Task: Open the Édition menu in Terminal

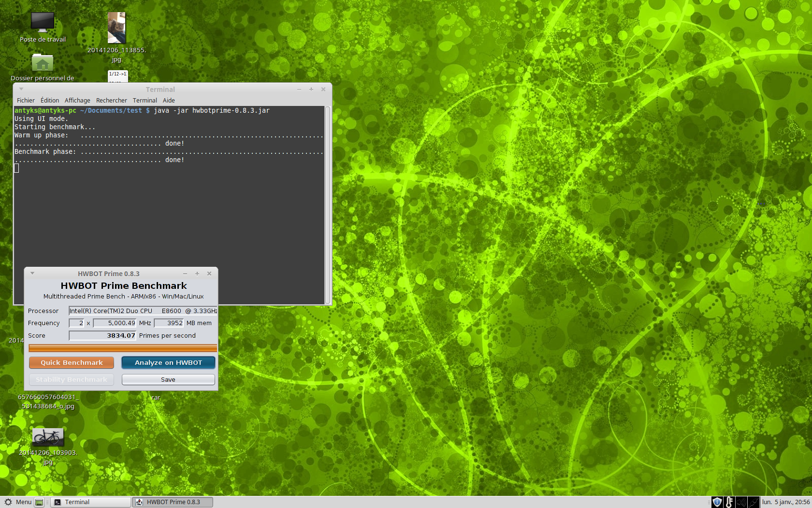Action: (x=50, y=100)
